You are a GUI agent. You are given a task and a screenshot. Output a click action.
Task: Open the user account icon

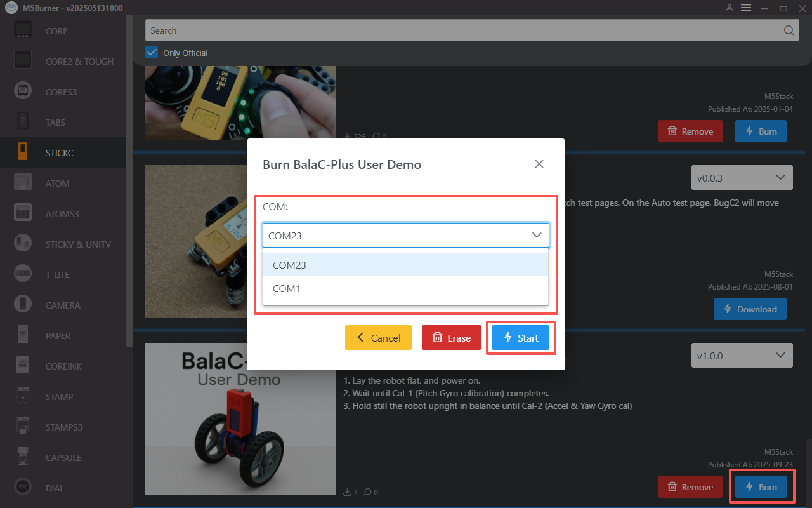pos(730,8)
